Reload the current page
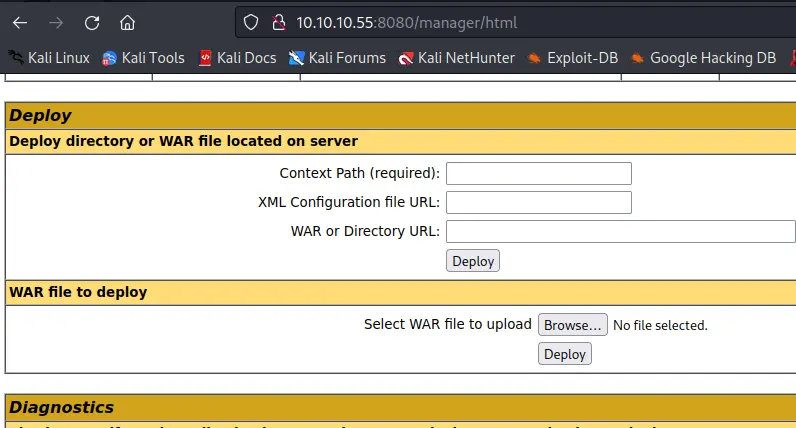Viewport: 796px width, 428px height. coord(92,22)
